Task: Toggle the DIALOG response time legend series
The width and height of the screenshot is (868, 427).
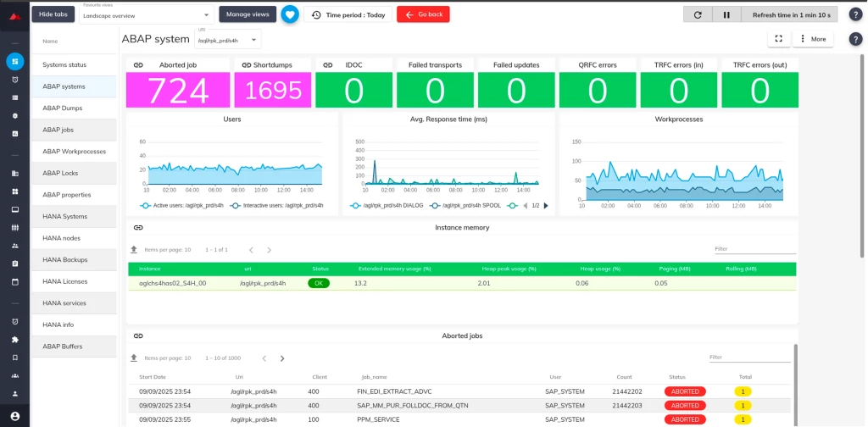Action: (387, 205)
